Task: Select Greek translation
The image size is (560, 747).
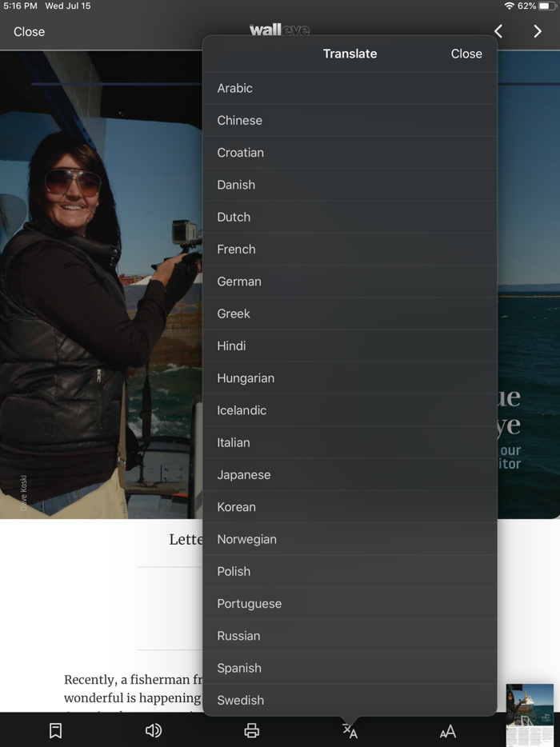Action: tap(350, 314)
